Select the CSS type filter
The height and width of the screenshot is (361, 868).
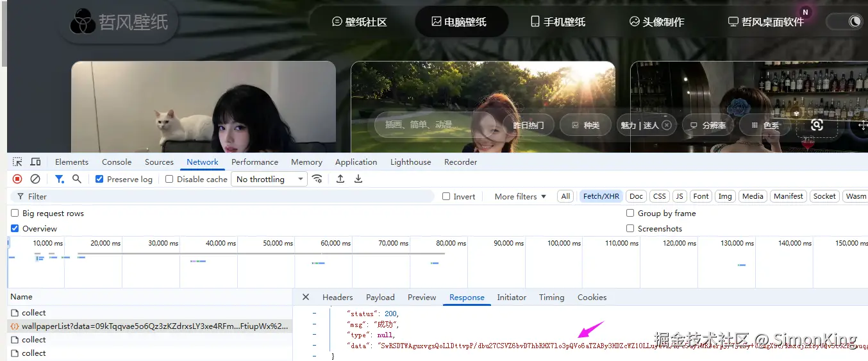pos(660,196)
